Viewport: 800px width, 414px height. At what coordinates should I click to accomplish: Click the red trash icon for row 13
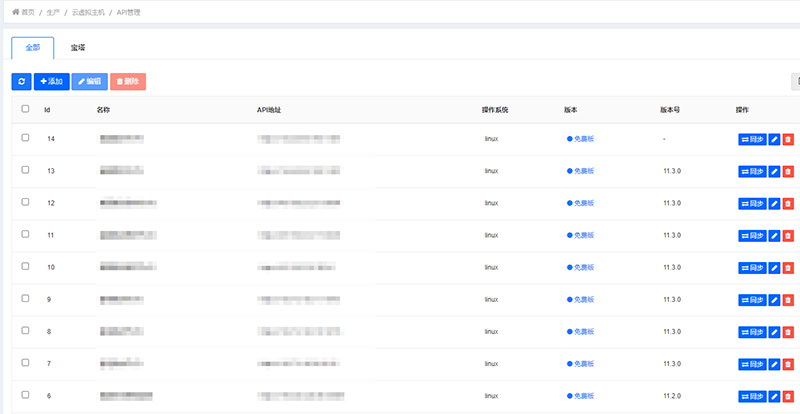coord(788,171)
